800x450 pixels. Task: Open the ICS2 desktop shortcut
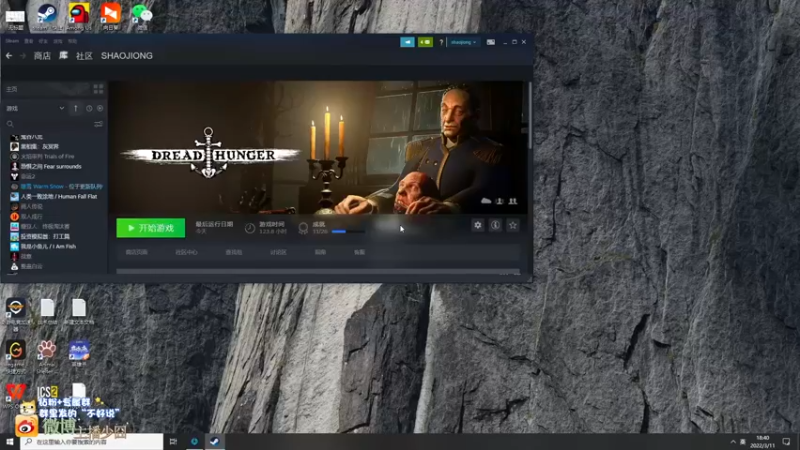47,392
